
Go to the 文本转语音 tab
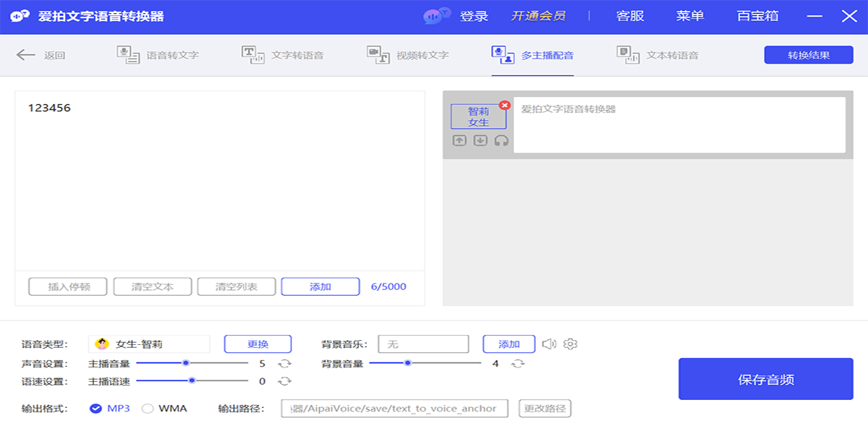point(658,55)
